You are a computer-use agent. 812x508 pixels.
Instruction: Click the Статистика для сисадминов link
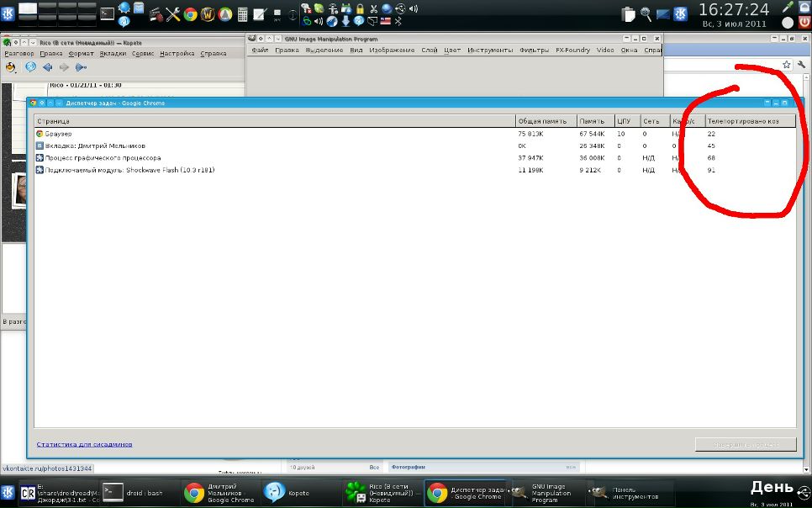pyautogui.click(x=84, y=444)
